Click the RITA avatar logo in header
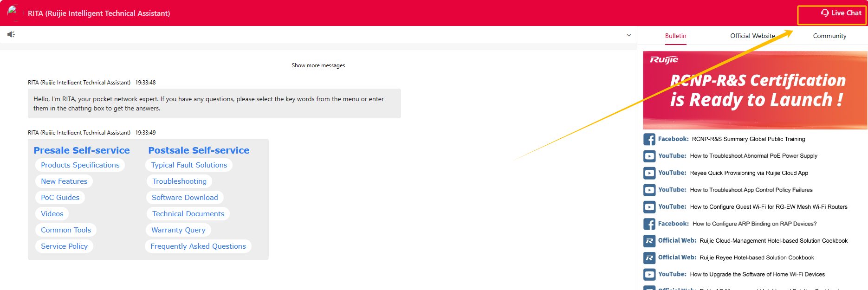The image size is (868, 290). [x=13, y=13]
